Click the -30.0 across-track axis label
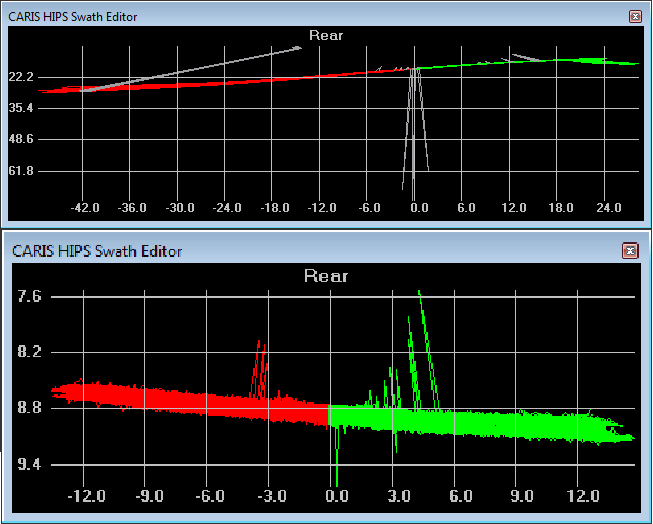 click(179, 207)
